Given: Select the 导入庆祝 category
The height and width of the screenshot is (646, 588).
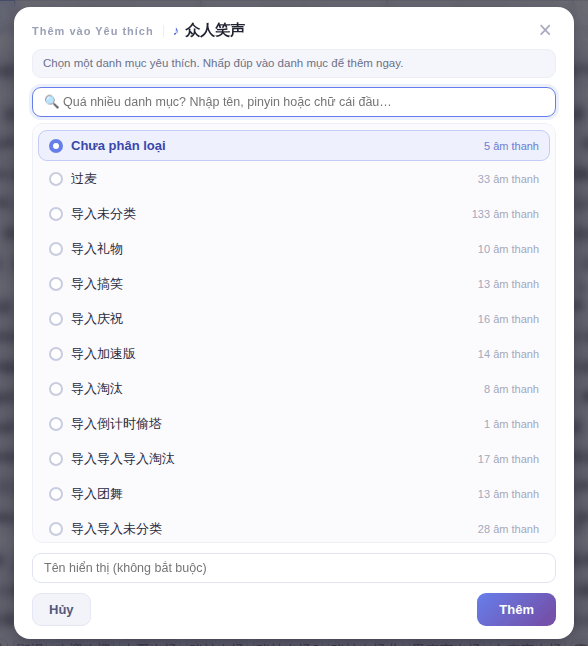Looking at the screenshot, I should coord(56,319).
